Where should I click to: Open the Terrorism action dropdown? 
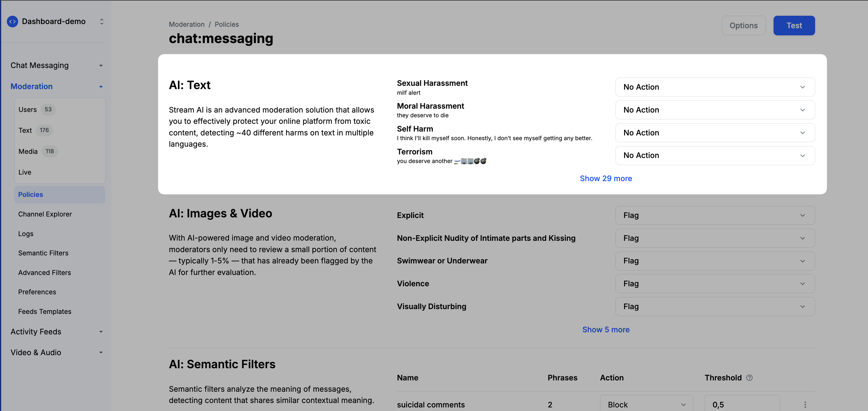point(715,155)
